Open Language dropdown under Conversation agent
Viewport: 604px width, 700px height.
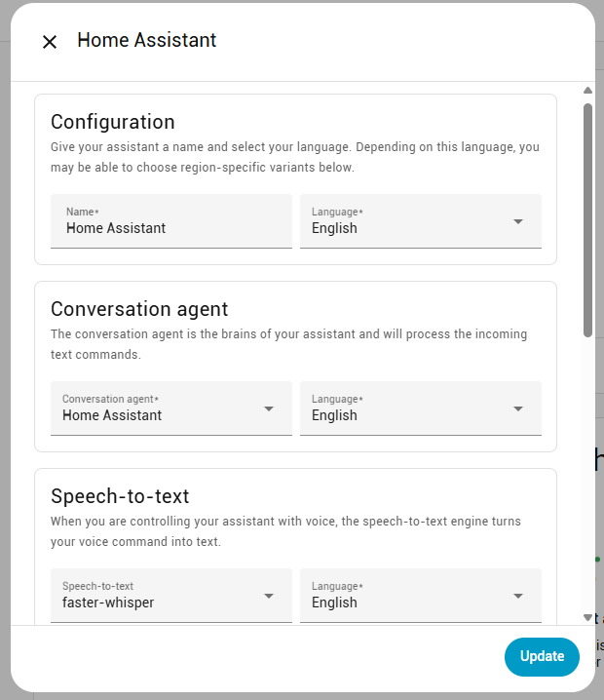point(420,408)
